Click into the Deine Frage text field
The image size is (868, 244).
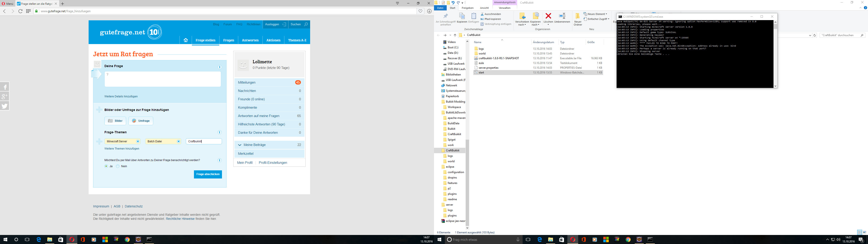[x=163, y=80]
